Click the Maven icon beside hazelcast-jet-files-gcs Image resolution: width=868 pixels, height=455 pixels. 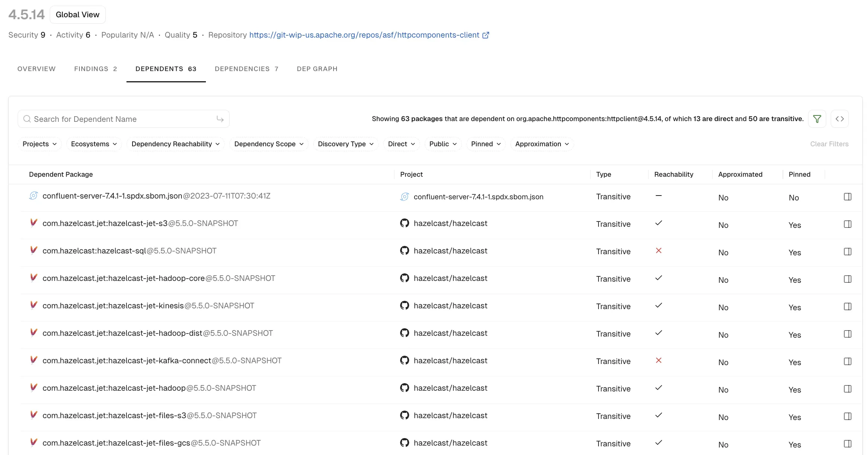[34, 442]
